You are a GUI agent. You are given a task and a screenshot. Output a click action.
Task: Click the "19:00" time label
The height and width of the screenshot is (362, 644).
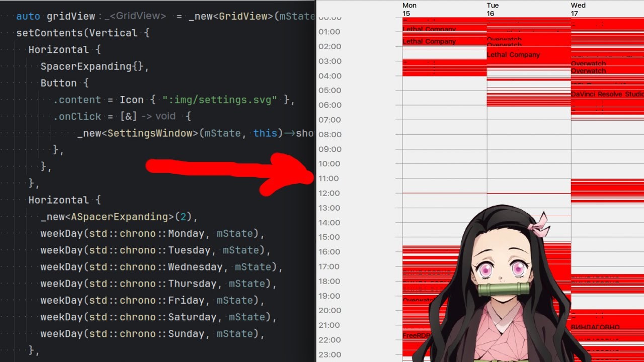[x=329, y=296]
